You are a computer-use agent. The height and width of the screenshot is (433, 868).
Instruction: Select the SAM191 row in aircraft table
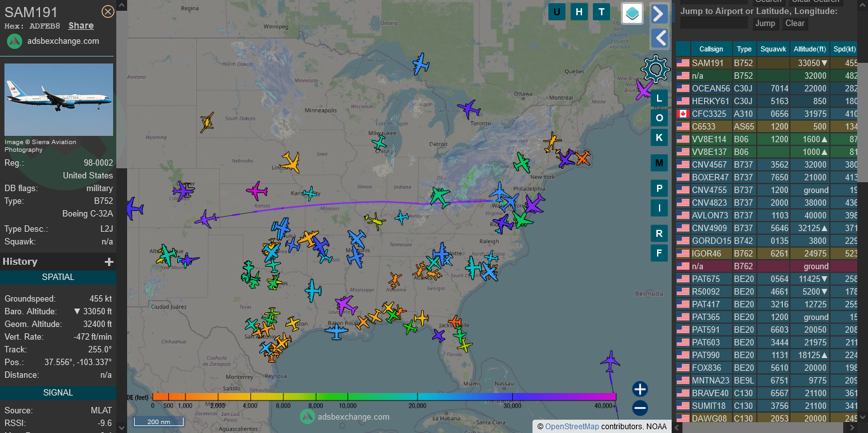767,63
